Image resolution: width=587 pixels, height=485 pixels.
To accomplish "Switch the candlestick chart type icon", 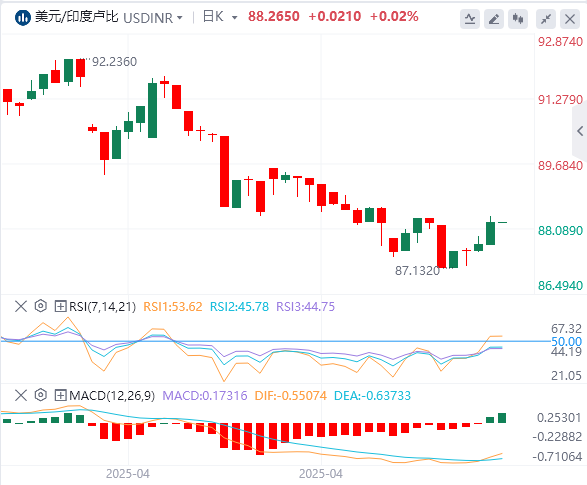I will coord(518,19).
